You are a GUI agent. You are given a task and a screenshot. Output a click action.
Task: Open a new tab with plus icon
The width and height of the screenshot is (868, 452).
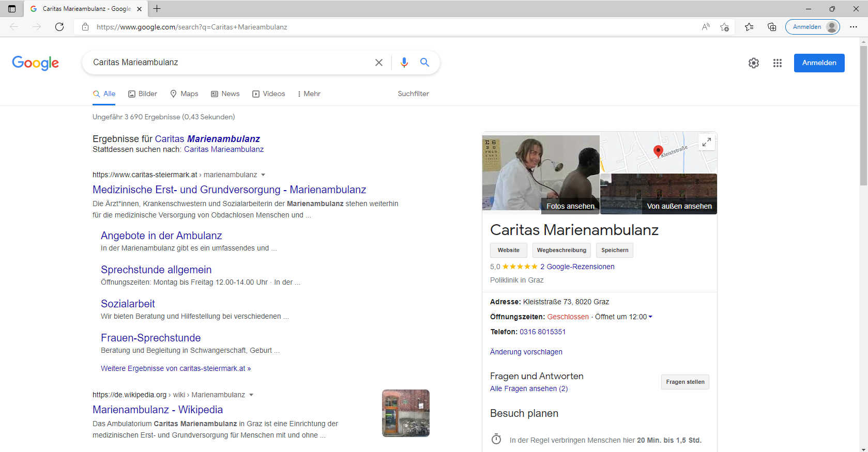click(x=157, y=9)
